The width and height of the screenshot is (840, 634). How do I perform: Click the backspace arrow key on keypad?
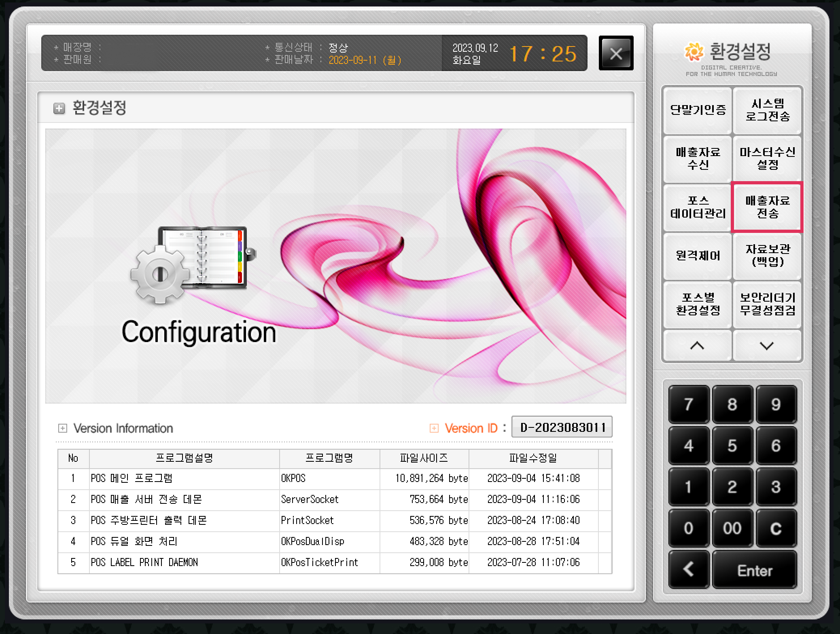click(688, 569)
